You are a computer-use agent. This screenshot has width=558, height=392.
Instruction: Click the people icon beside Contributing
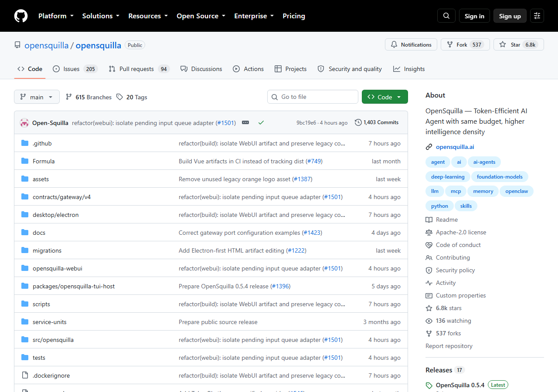coord(429,257)
